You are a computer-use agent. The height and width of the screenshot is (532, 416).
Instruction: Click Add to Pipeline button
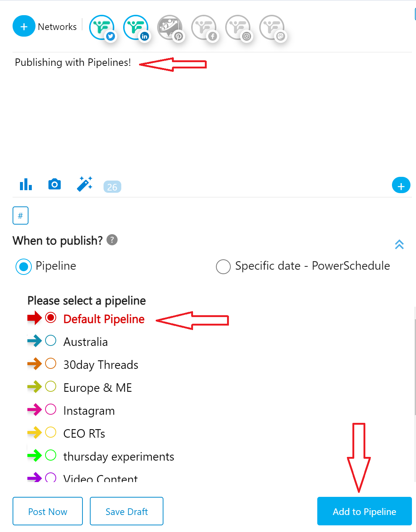(365, 511)
